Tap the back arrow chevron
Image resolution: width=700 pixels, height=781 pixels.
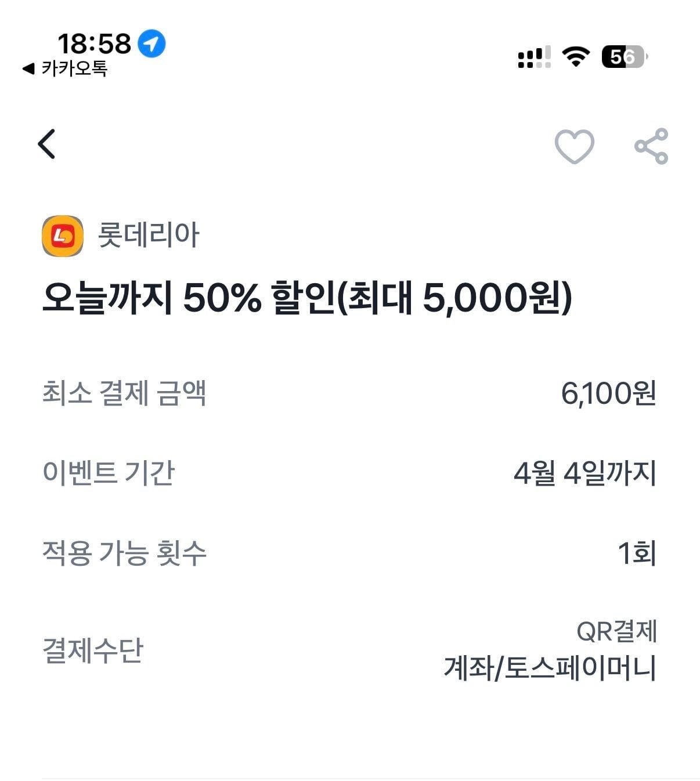click(x=46, y=144)
